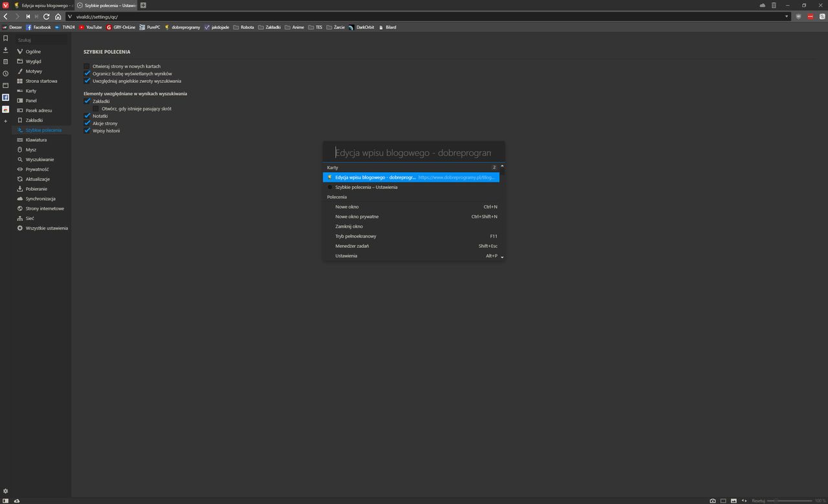
Task: Open the Facebook web panel
Action: (x=6, y=97)
